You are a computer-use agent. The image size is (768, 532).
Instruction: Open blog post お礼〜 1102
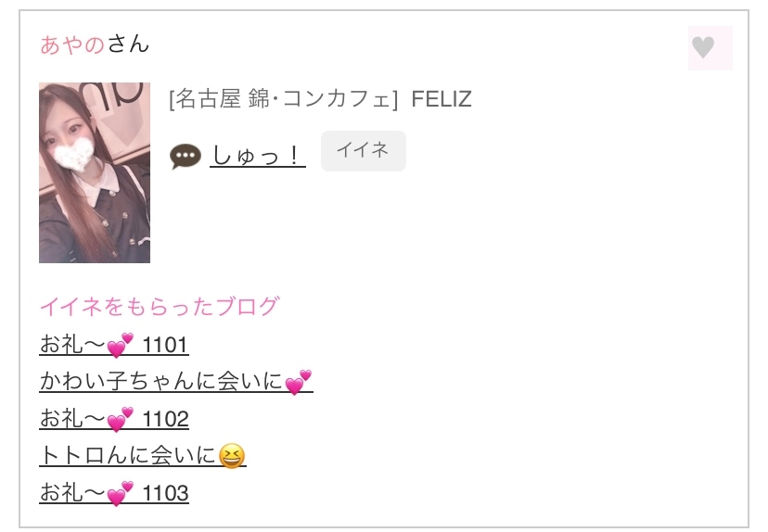click(x=114, y=419)
